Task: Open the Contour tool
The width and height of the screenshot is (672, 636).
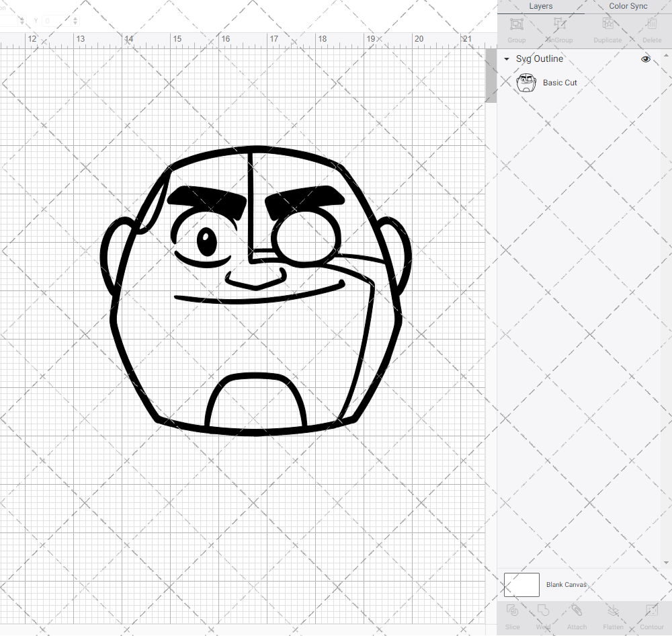Action: (651, 615)
